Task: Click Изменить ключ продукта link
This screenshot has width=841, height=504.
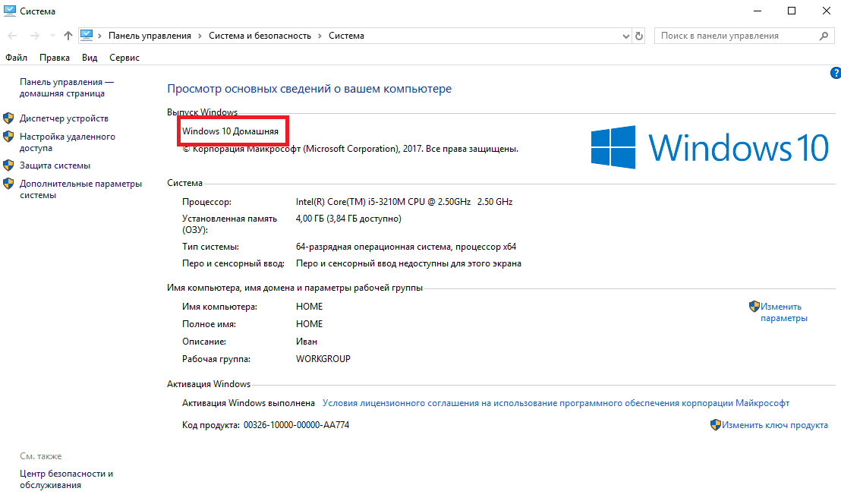Action: (x=774, y=425)
